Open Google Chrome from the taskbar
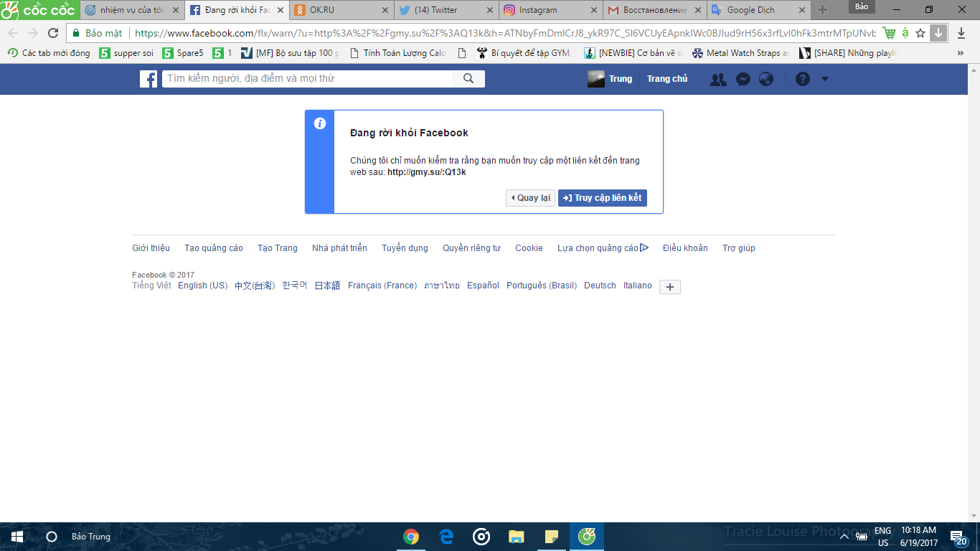 (x=411, y=537)
